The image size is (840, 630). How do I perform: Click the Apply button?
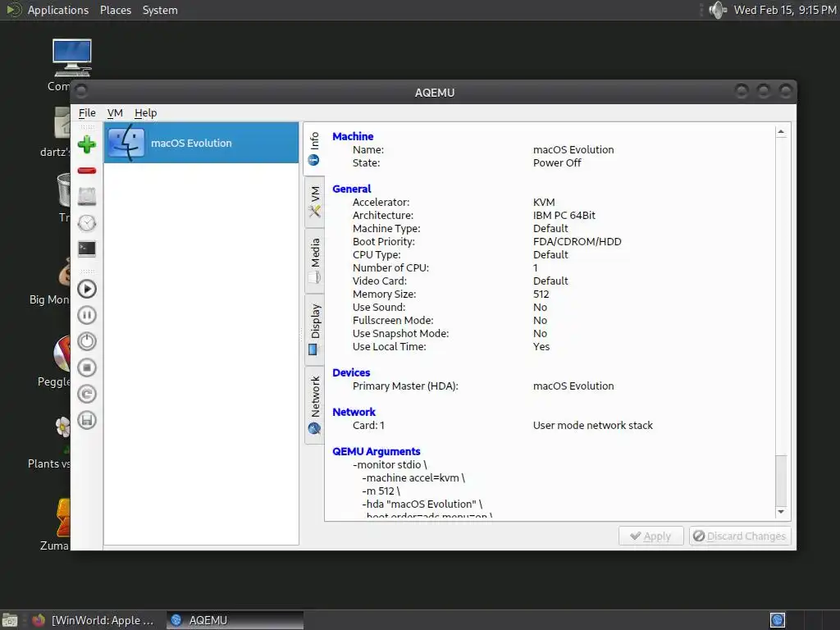[x=651, y=536]
